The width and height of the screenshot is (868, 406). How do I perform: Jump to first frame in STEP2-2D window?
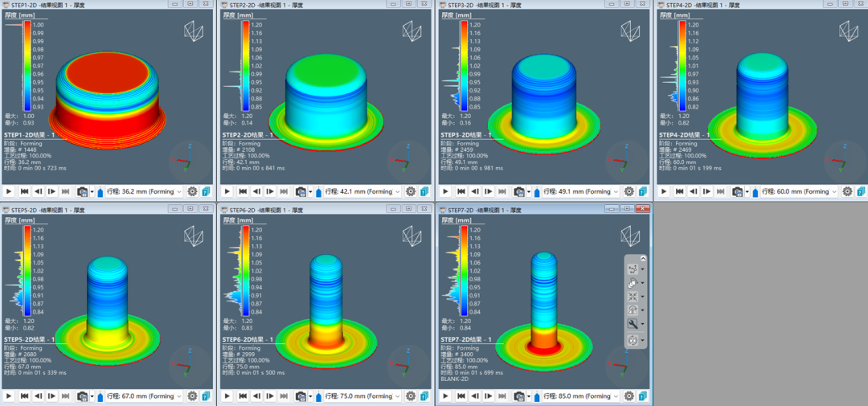pos(243,191)
